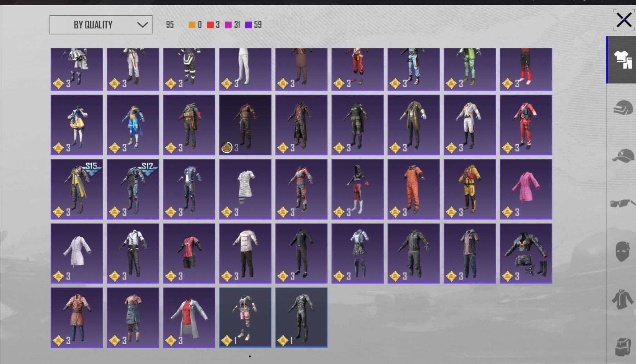Screen dimensions: 636x364
Task: Select the S12 season outfit
Action: pyautogui.click(x=133, y=189)
